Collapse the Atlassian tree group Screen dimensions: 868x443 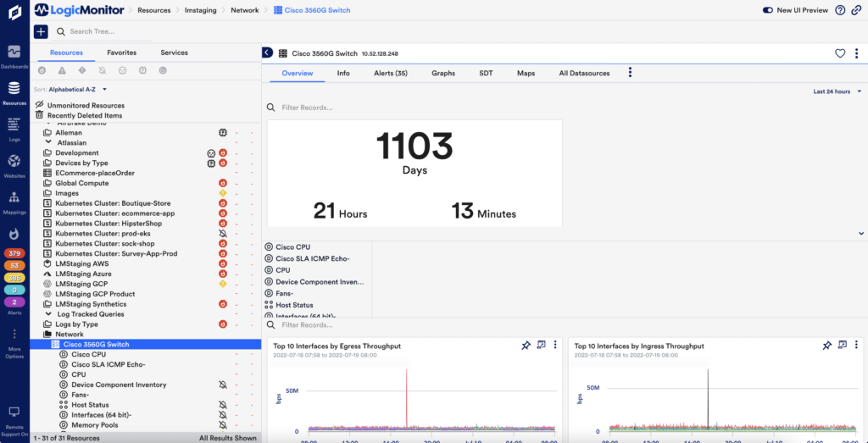[48, 142]
